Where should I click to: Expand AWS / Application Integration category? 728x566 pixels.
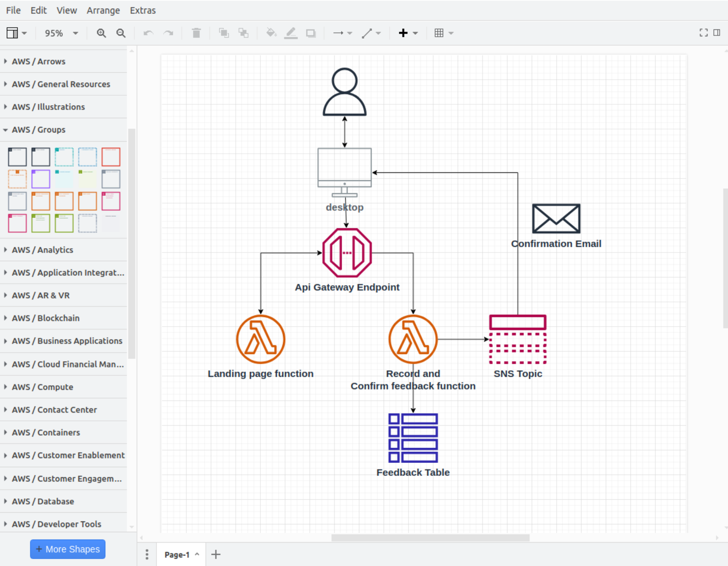63,273
